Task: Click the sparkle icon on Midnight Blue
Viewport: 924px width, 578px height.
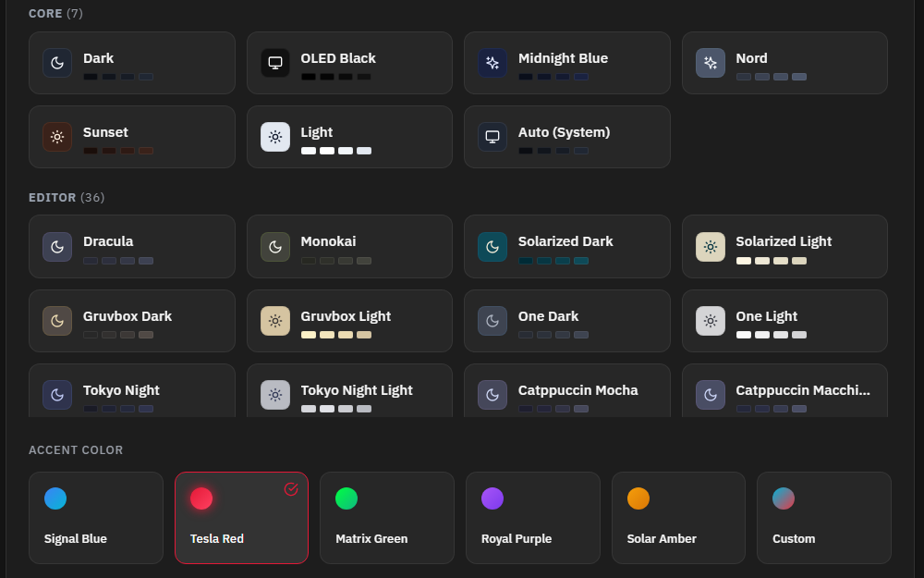Action: click(492, 63)
